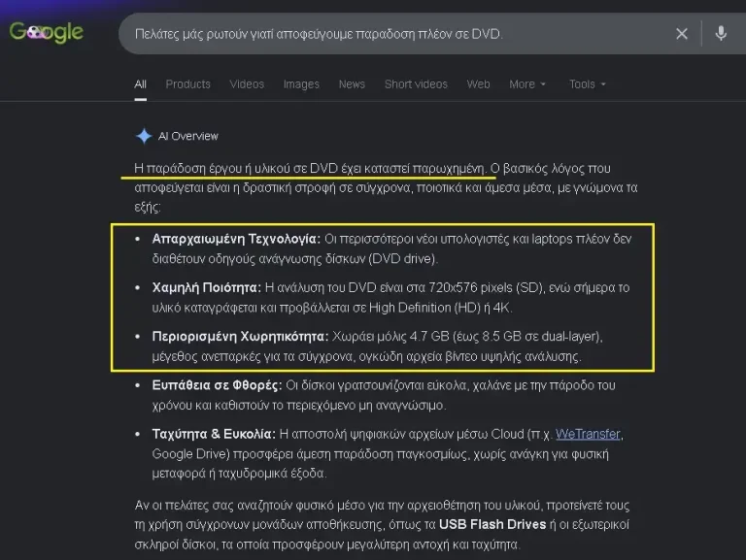Open the More dropdown menu
The height and width of the screenshot is (560, 746).
(x=527, y=84)
